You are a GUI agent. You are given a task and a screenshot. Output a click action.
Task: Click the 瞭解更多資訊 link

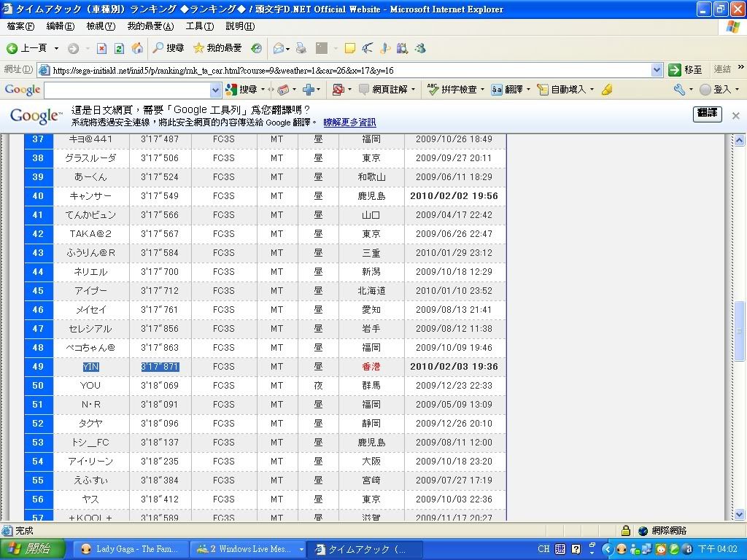[349, 122]
